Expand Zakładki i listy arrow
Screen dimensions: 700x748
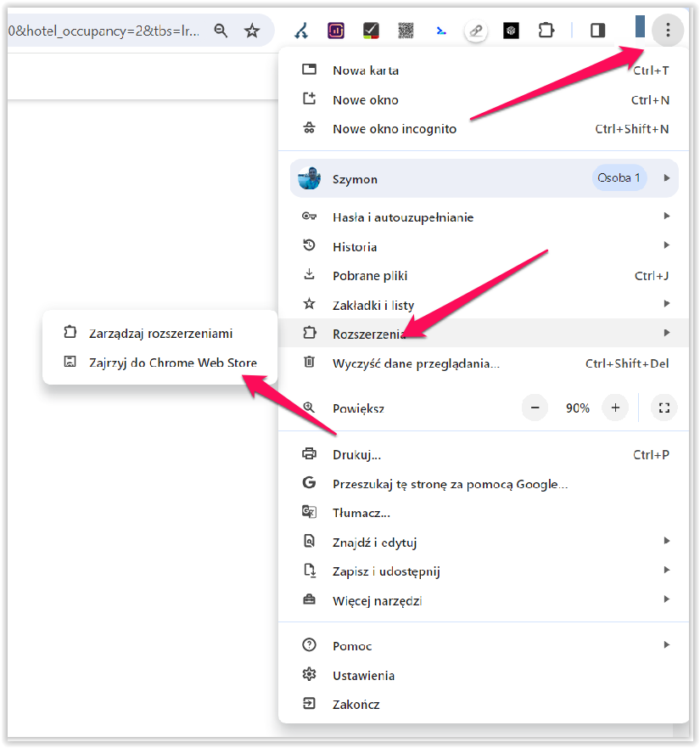667,303
